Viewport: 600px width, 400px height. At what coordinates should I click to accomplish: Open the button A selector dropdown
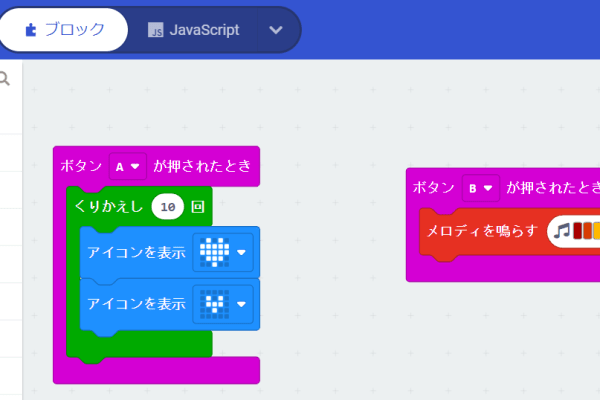[x=128, y=167]
